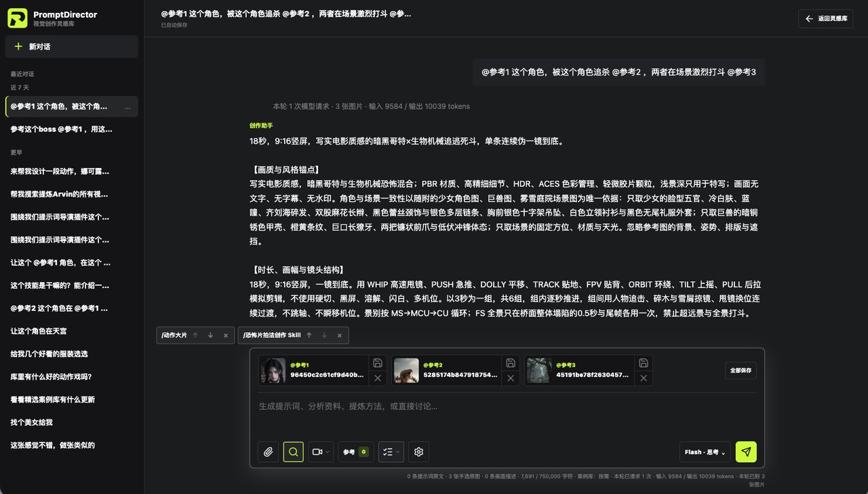Save the @参考3 reference image

pyautogui.click(x=644, y=363)
